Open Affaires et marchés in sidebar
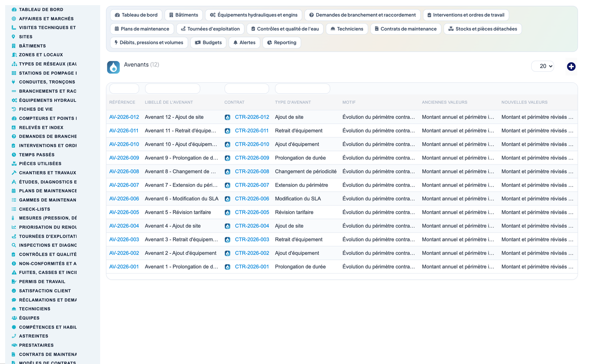This screenshot has height=364, width=589. [46, 19]
